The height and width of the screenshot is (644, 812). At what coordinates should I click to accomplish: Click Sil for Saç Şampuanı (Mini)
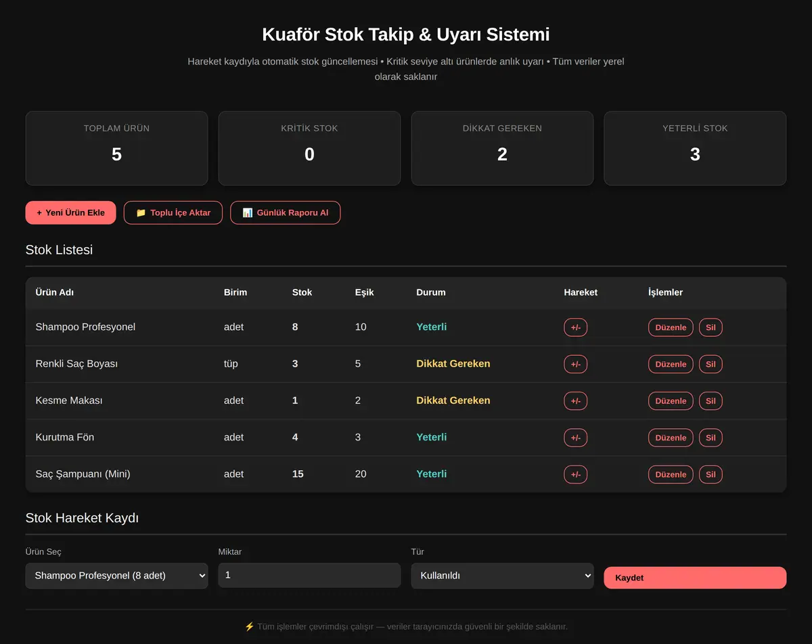[710, 474]
